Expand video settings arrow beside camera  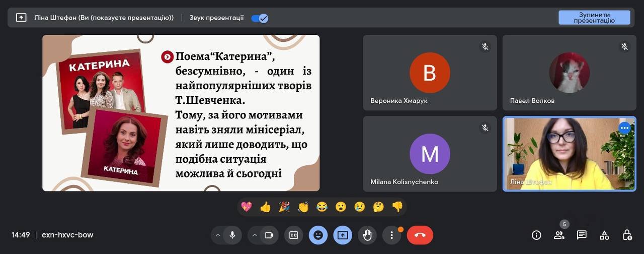click(255, 235)
